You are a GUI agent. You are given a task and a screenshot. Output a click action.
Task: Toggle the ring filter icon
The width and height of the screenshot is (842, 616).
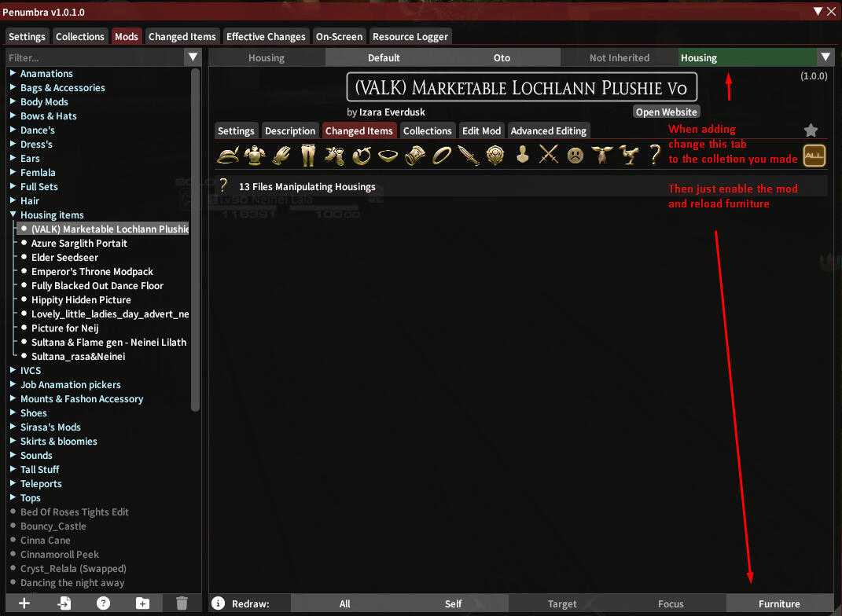tap(442, 155)
